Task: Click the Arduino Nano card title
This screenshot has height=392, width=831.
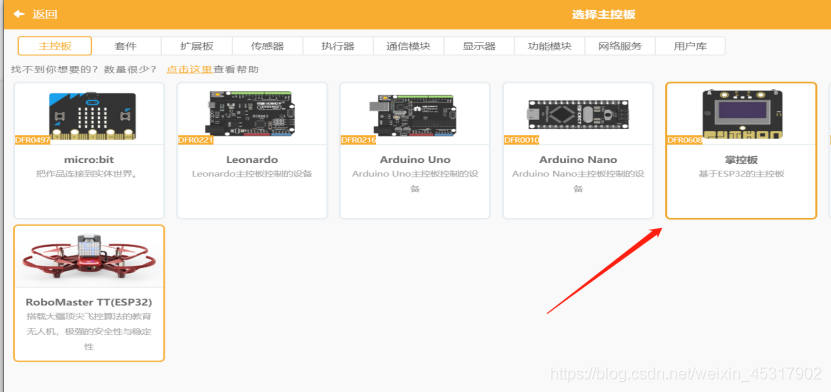Action: (x=578, y=159)
